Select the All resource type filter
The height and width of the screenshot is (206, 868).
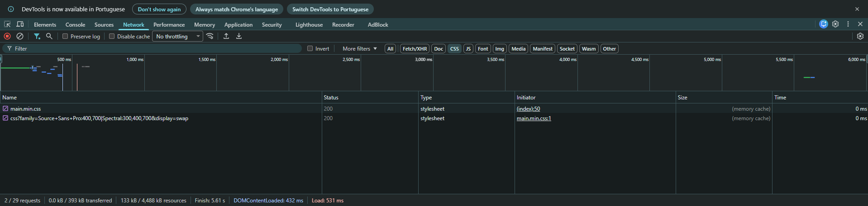[x=390, y=49]
